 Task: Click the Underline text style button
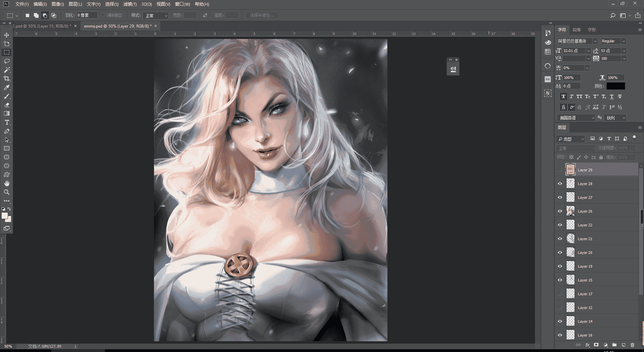pyautogui.click(x=612, y=96)
